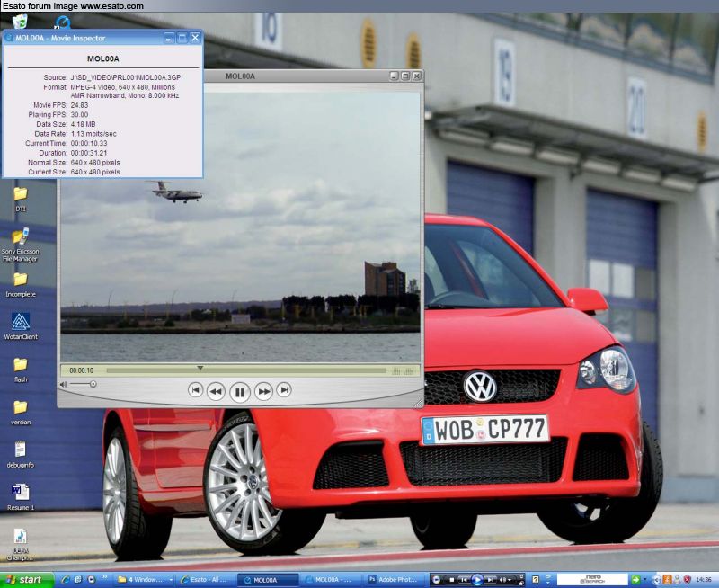This screenshot has height=588, width=719.
Task: Stop playback on taskbar Media Player toolbar
Action: (451, 580)
